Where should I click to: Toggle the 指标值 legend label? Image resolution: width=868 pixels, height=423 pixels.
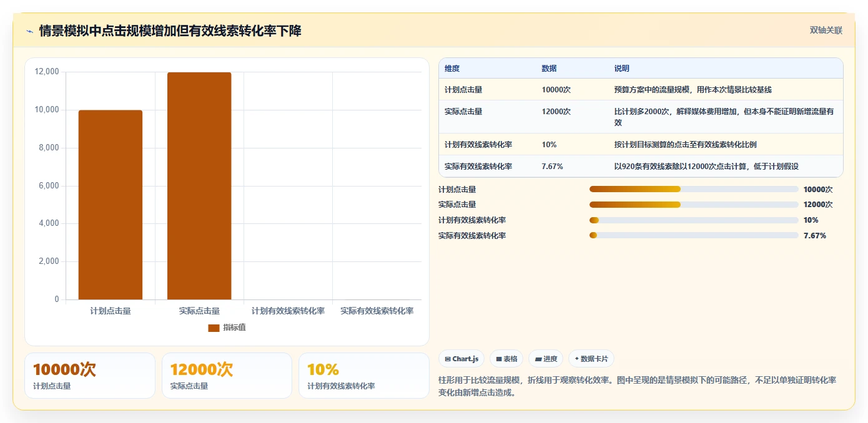coord(234,328)
